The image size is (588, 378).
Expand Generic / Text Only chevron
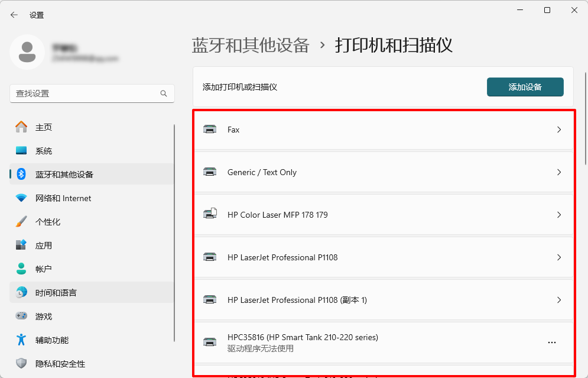(x=559, y=172)
